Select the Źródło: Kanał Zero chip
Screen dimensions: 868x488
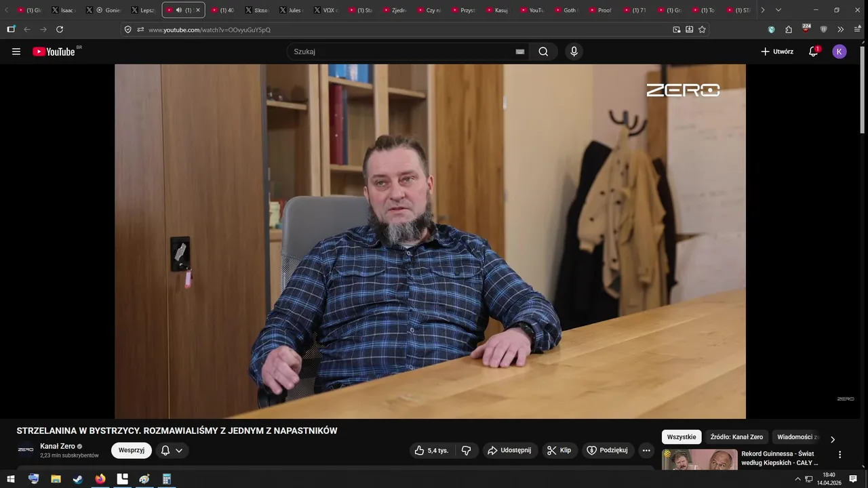736,437
